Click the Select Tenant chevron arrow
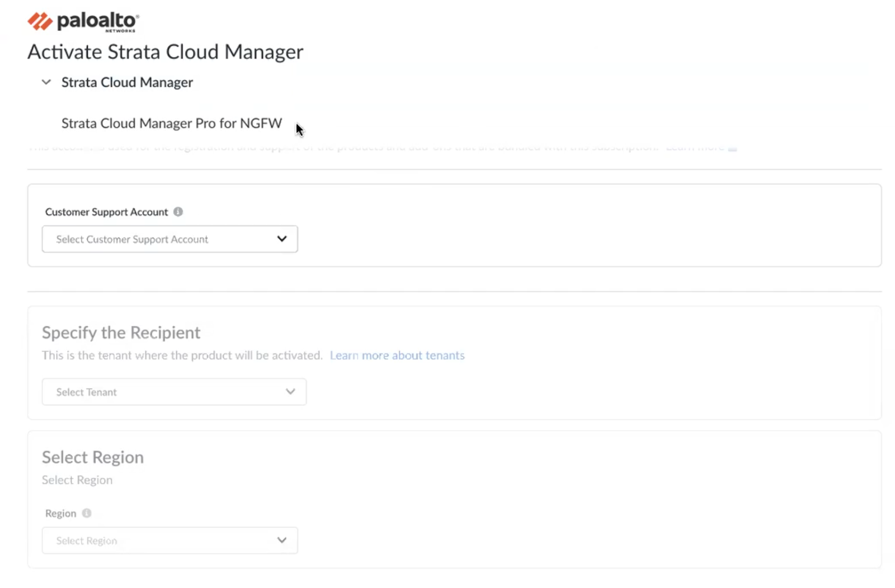This screenshot has width=895, height=588. pos(290,392)
